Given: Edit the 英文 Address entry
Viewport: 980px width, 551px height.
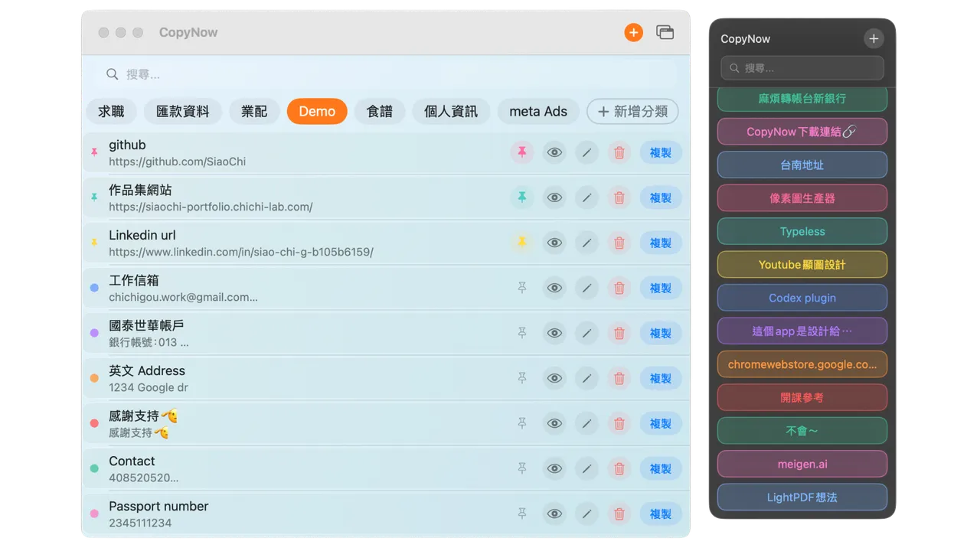Looking at the screenshot, I should pyautogui.click(x=586, y=378).
